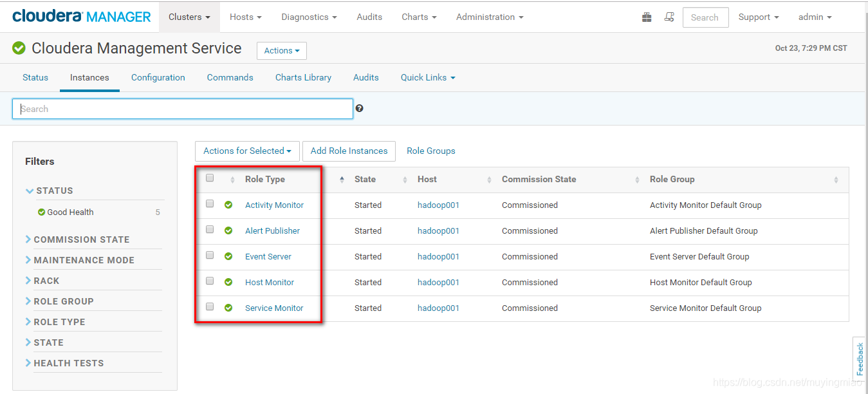Open the running commands icon
Screen dimensions: 868x394
coord(669,17)
